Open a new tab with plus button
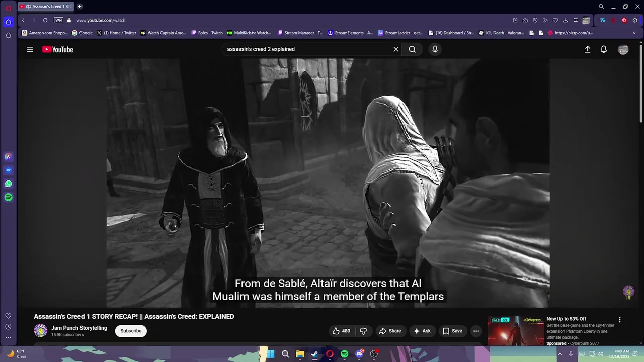The height and width of the screenshot is (362, 644). tap(79, 7)
